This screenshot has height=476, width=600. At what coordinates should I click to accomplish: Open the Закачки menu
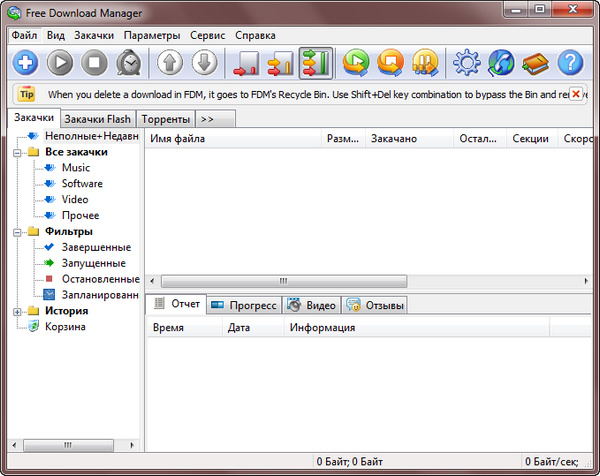coord(95,35)
